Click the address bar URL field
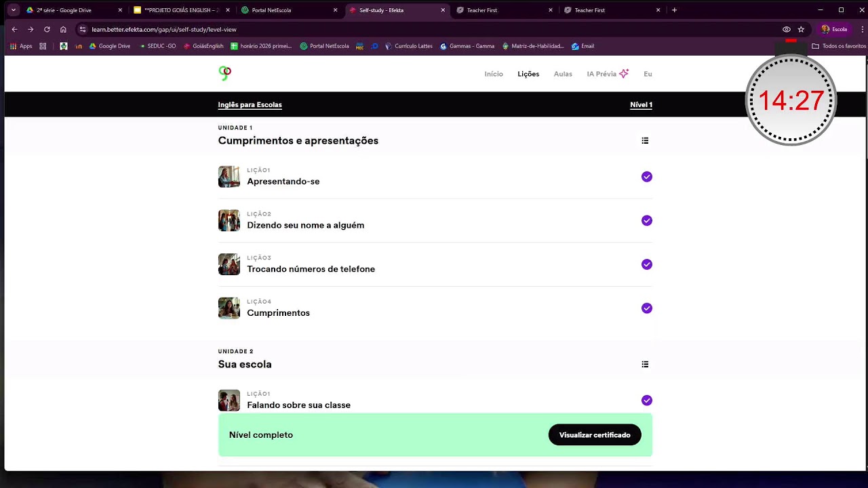Screen dimensions: 868x488 tap(434, 30)
